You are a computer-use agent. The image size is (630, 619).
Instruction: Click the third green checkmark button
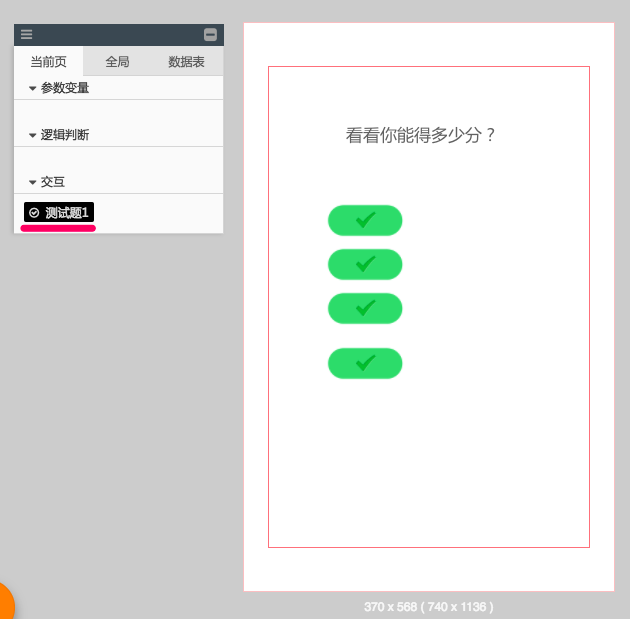[x=365, y=308]
